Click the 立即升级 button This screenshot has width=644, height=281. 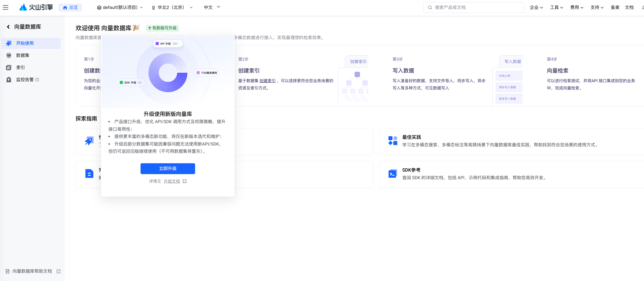[168, 169]
